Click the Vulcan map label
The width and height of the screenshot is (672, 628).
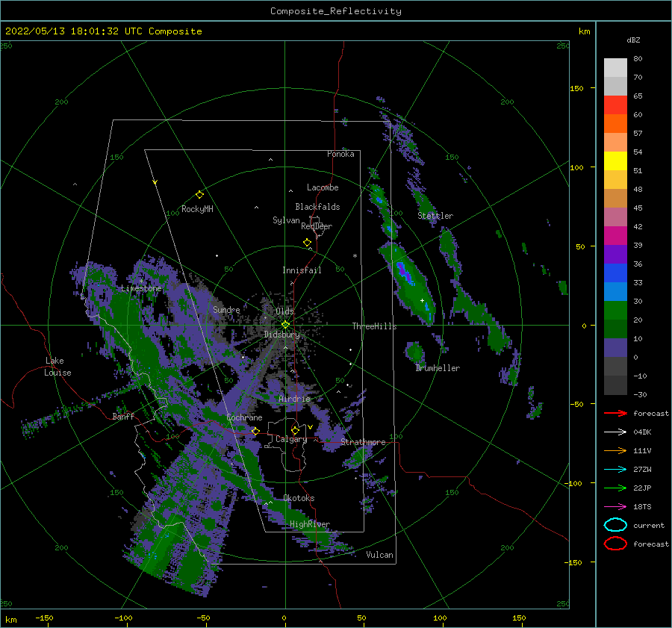[x=379, y=555]
